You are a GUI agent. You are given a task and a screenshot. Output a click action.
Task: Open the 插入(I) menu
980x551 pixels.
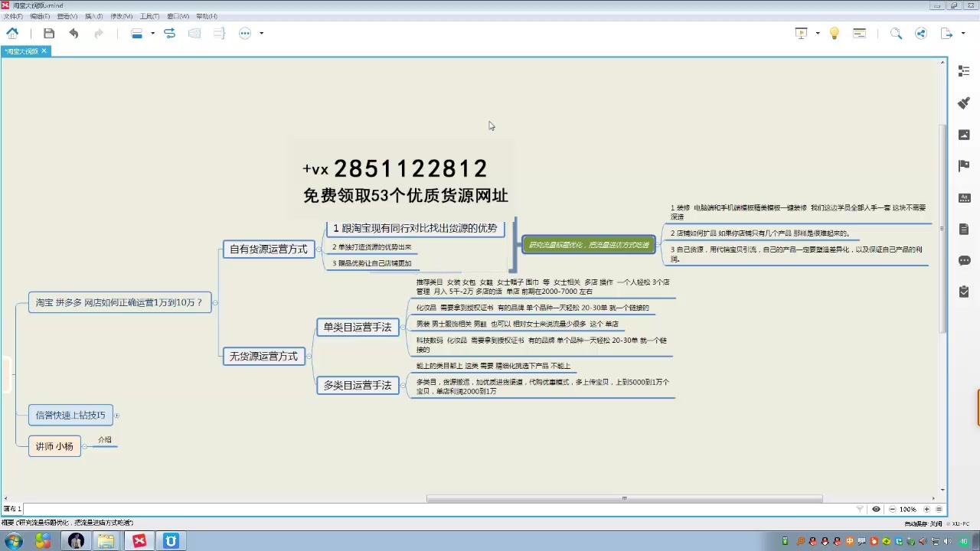point(93,16)
